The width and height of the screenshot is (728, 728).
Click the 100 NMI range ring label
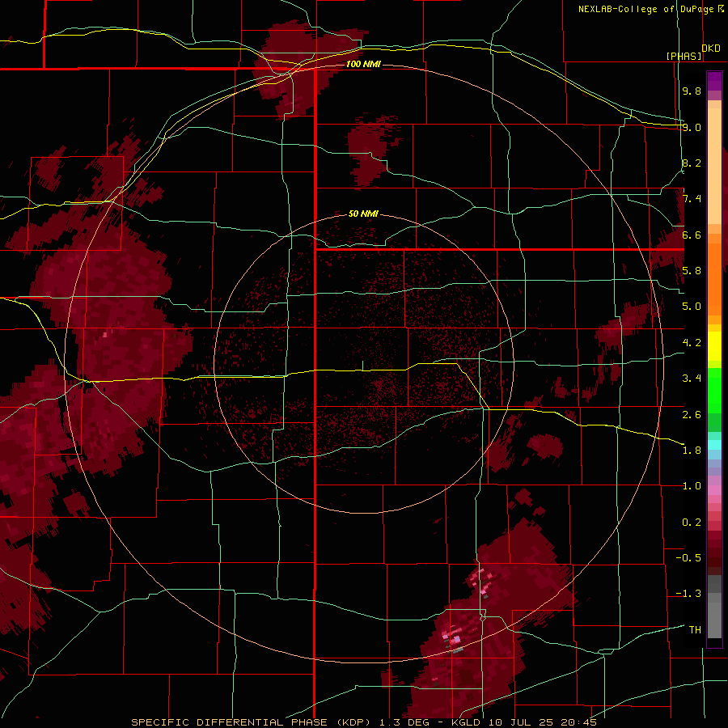tap(363, 64)
